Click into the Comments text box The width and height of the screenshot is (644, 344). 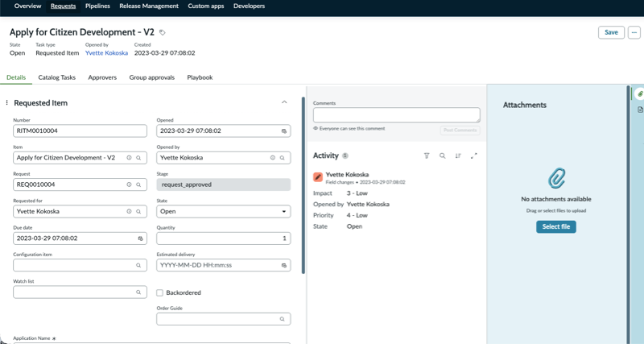point(396,115)
